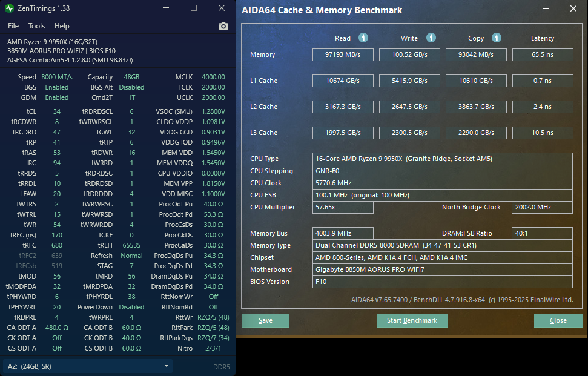This screenshot has width=588, height=376.
Task: Click the MCLK value 4000.00
Action: coord(213,77)
